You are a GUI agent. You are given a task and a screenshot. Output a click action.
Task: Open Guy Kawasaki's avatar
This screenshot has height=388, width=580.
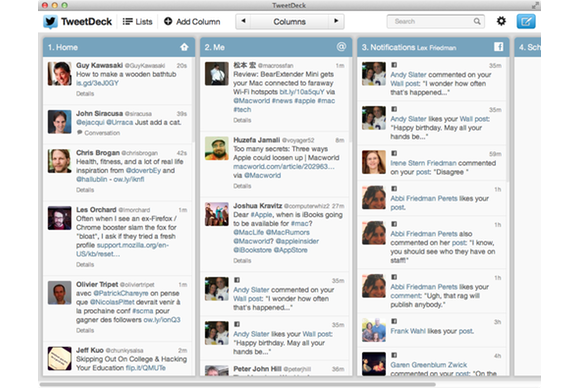click(60, 74)
